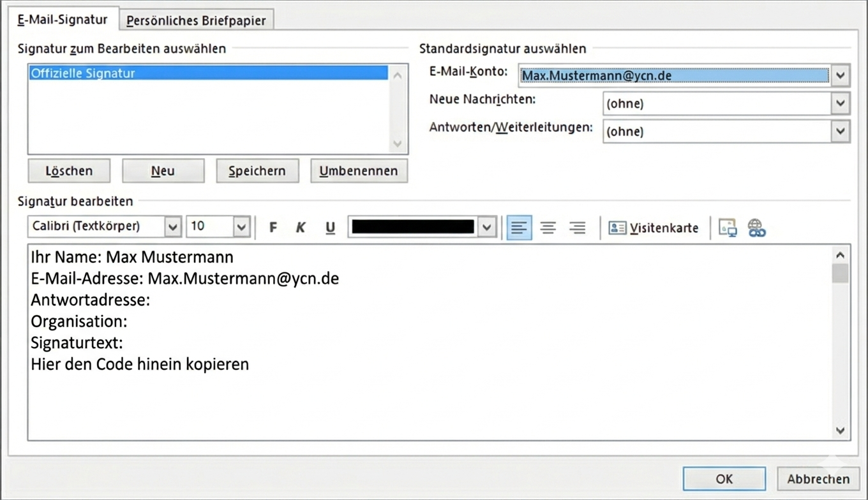
Task: Click the Neu button
Action: (163, 171)
